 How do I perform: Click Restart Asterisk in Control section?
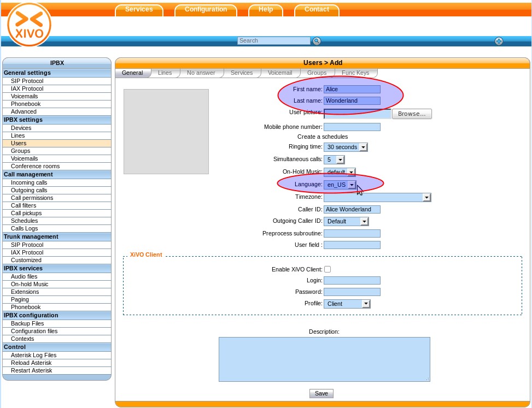[31, 370]
